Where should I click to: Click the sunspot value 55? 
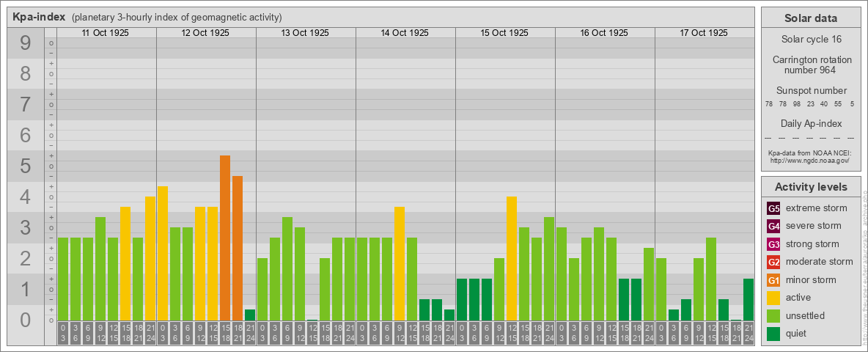pyautogui.click(x=837, y=103)
